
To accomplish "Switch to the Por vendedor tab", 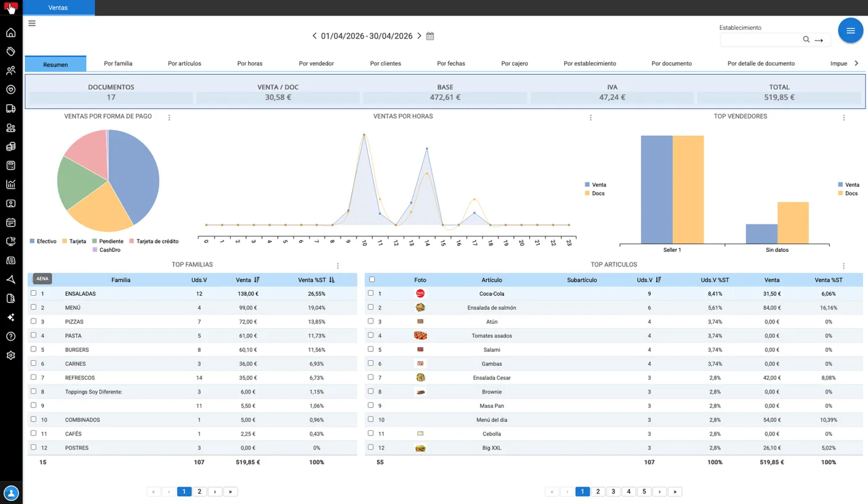I will point(316,63).
